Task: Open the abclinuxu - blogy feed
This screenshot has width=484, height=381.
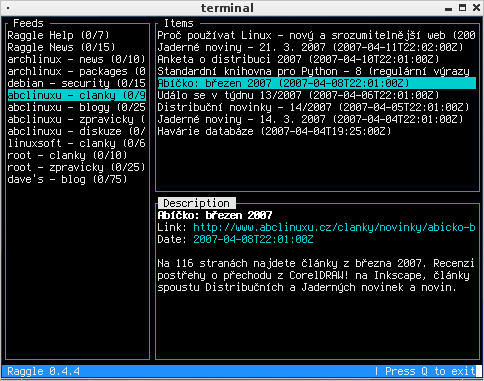Action: [x=76, y=107]
